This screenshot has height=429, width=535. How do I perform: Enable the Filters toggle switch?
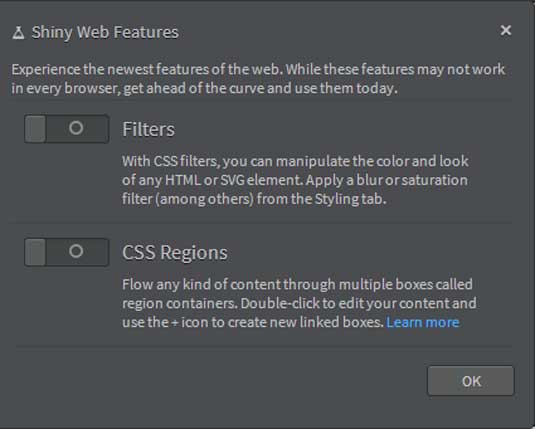pos(67,129)
